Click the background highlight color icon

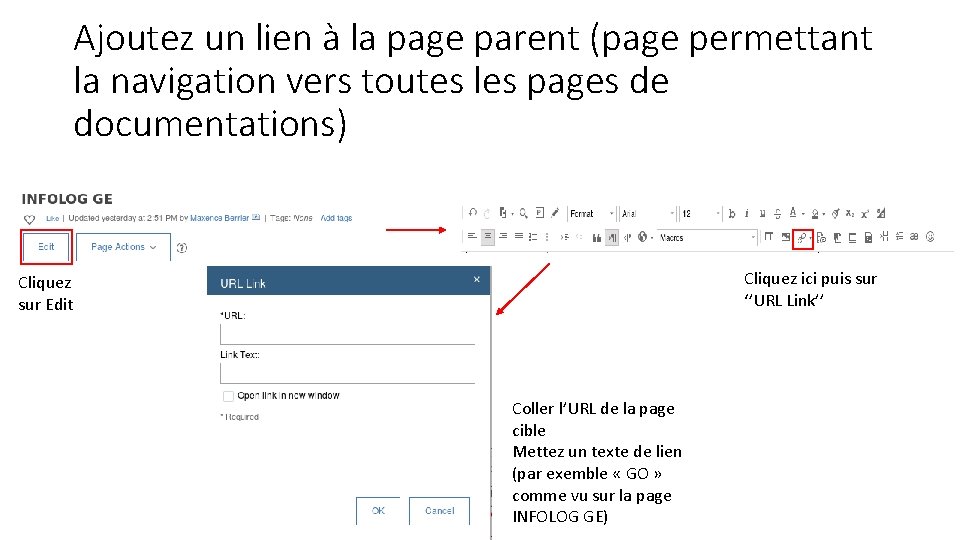815,214
